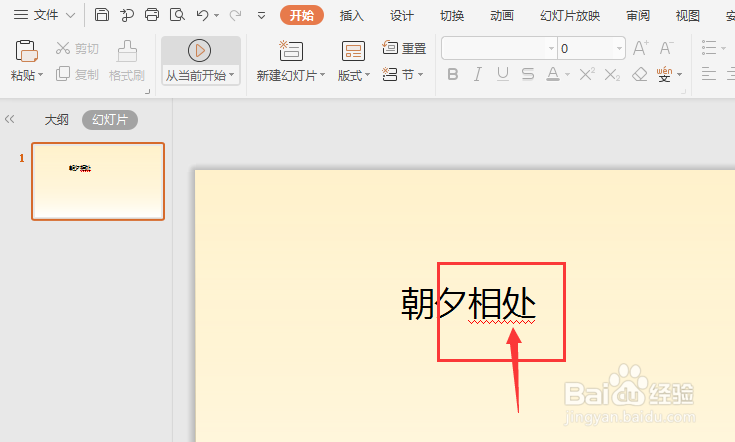The image size is (735, 442).
Task: Open the 动画 tab
Action: coord(502,15)
